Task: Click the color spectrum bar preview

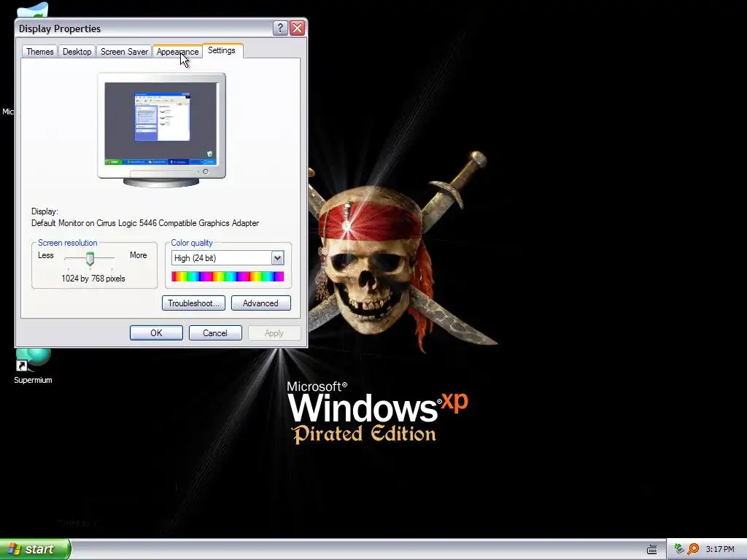Action: (x=228, y=276)
